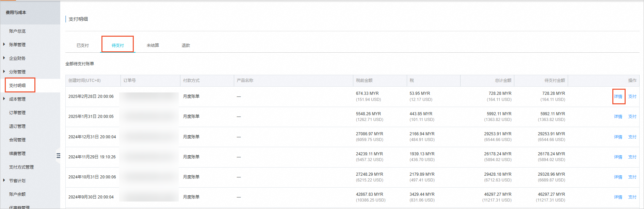The width and height of the screenshot is (644, 209).
Task: Expand the 账单管理 menu arrow
Action: (x=4, y=45)
